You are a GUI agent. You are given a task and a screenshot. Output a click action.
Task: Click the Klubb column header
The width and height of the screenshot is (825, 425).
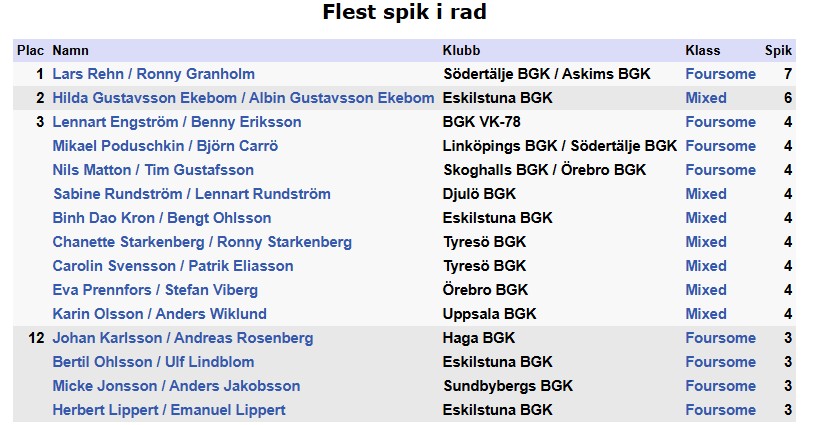click(x=461, y=50)
